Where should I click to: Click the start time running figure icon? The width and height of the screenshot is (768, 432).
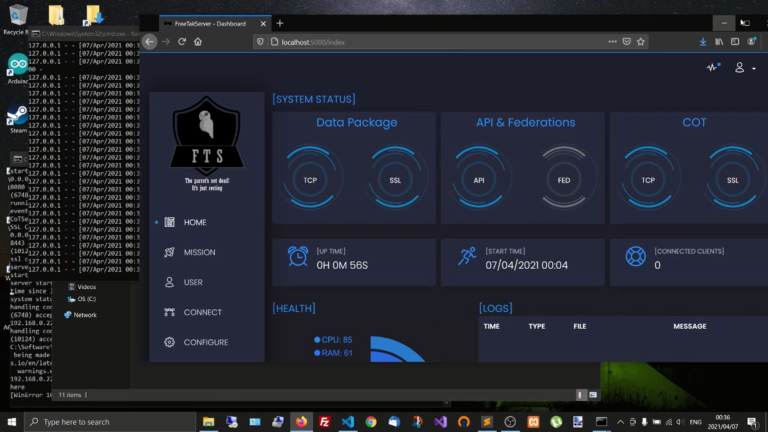467,256
